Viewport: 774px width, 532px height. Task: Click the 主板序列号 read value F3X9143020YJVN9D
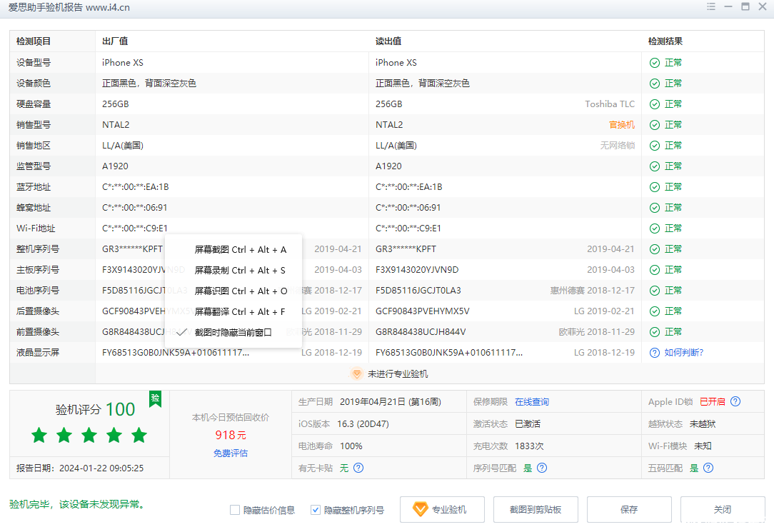coord(417,270)
